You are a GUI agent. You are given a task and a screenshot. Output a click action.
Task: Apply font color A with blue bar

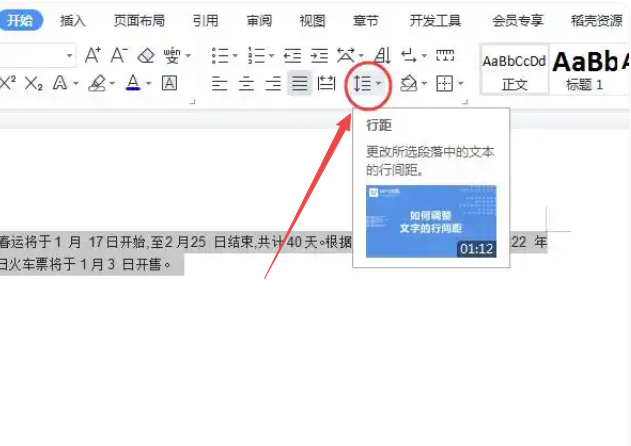click(x=133, y=83)
